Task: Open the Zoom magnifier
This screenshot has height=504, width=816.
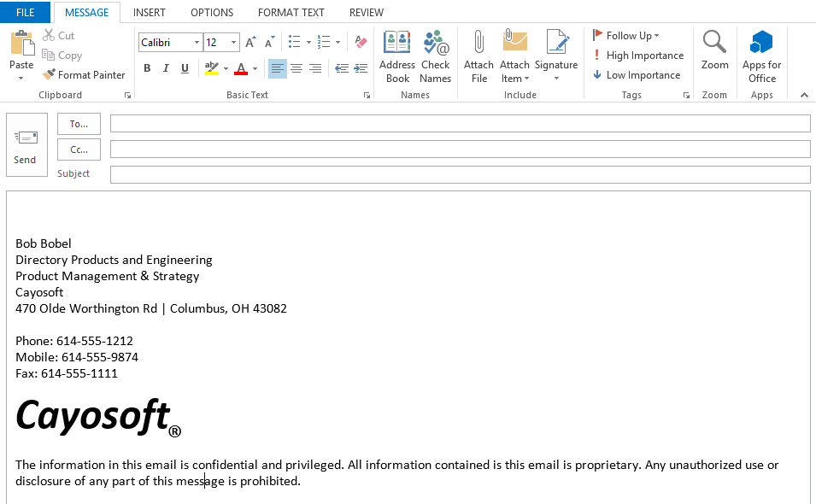Action: click(714, 50)
